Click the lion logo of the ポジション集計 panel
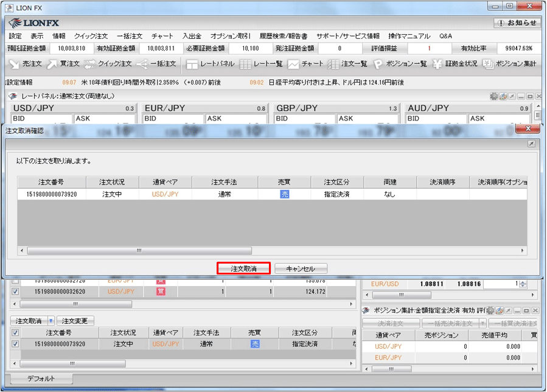This screenshot has height=392, width=547. point(366,310)
